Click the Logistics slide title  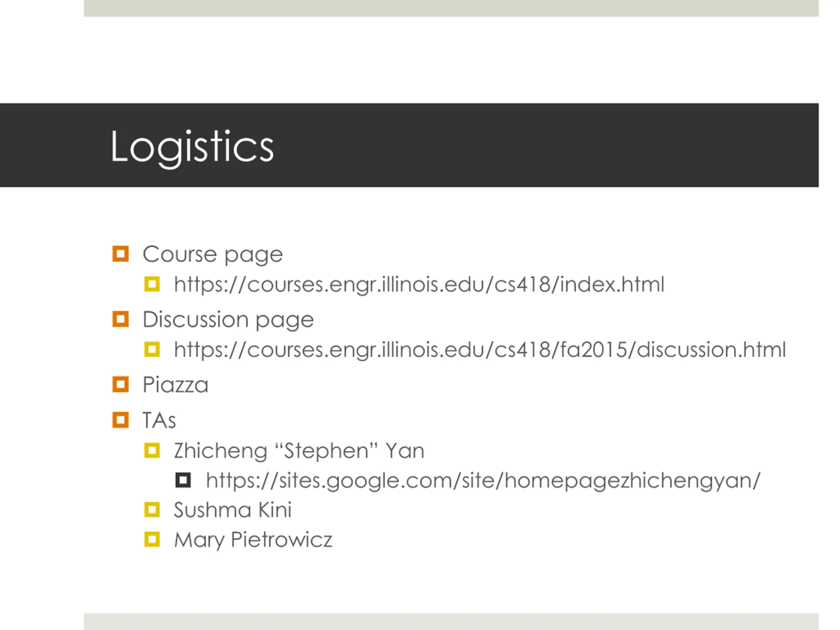point(192,147)
